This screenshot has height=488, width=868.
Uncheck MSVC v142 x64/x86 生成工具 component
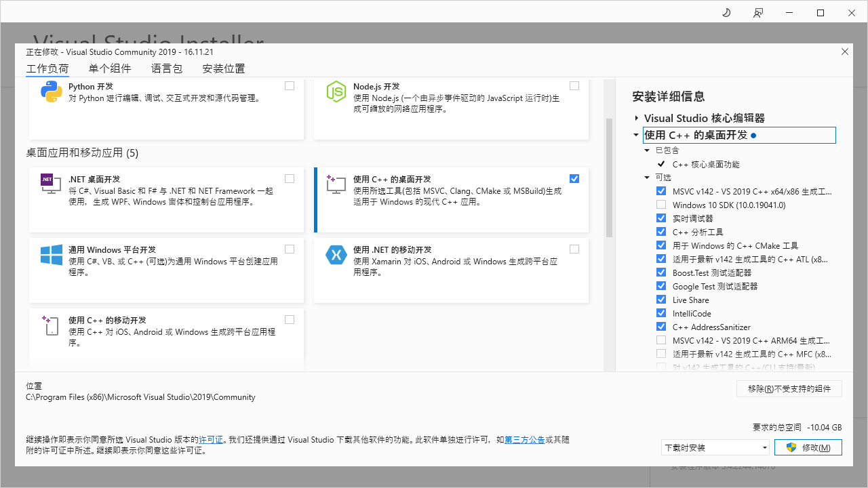coord(661,191)
